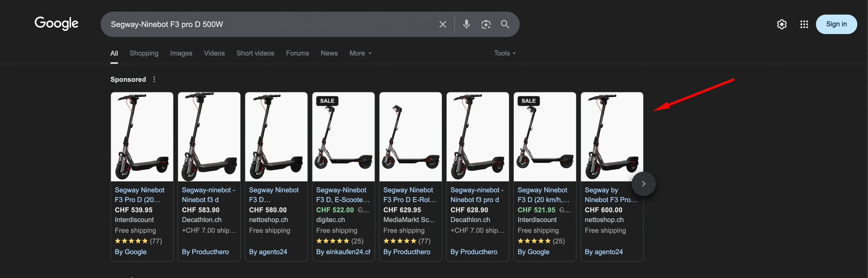Viewport: 868px width, 278px height.
Task: Open 'Segway Ninebot F3 D…' nettoshop link
Action: click(x=274, y=195)
